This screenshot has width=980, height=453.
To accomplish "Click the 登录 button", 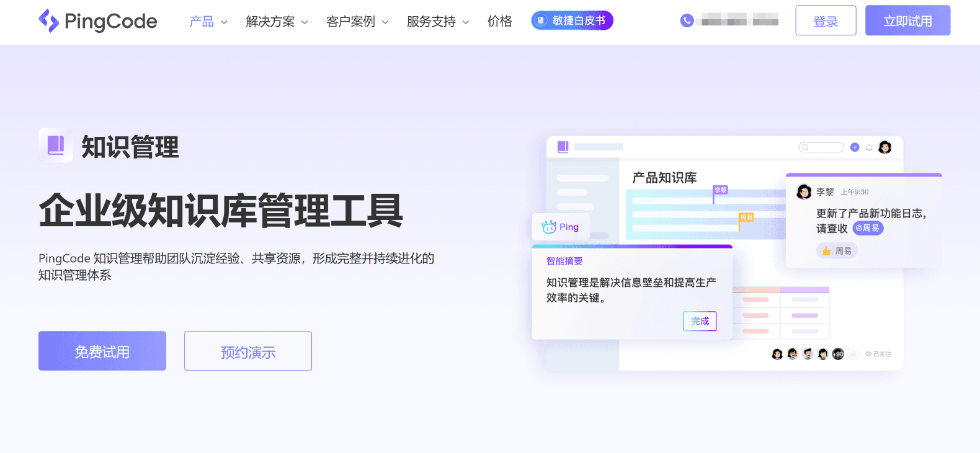I will pos(826,20).
